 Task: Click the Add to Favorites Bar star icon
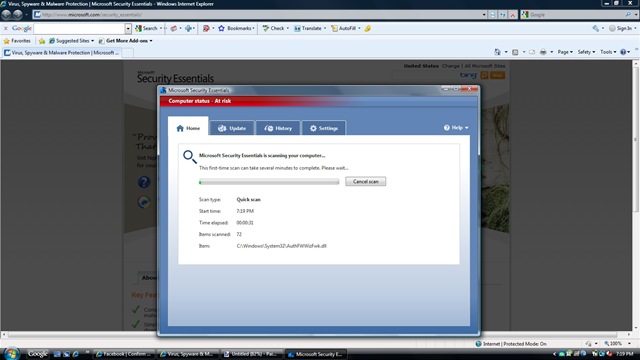click(42, 41)
